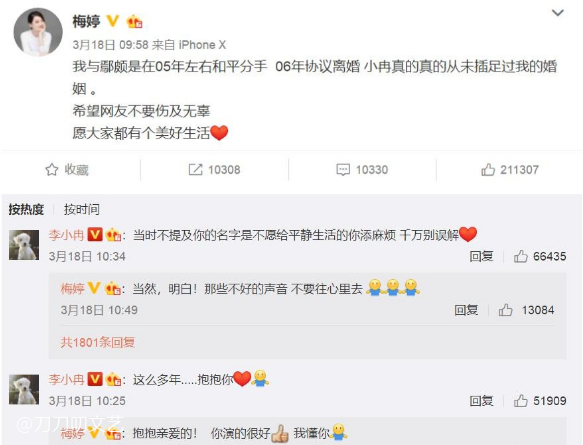
Task: Click the verified V badge beside post author
Action: [x=113, y=20]
